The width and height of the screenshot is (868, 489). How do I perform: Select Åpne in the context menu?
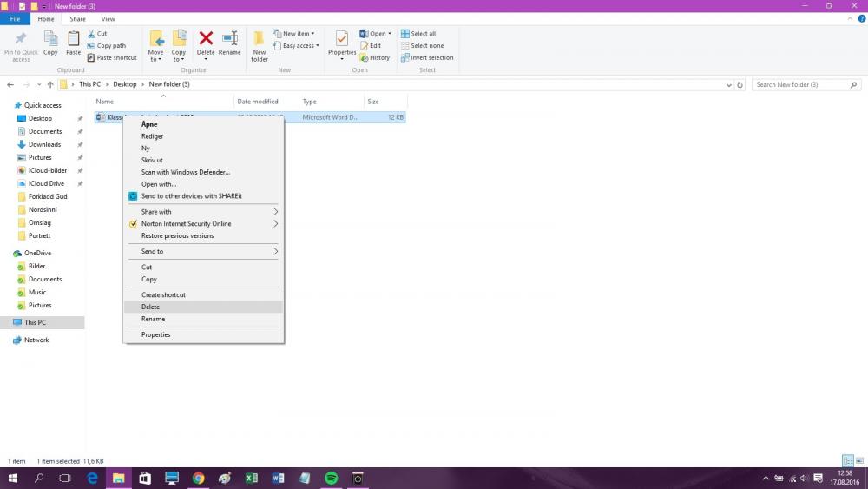[x=204, y=124]
